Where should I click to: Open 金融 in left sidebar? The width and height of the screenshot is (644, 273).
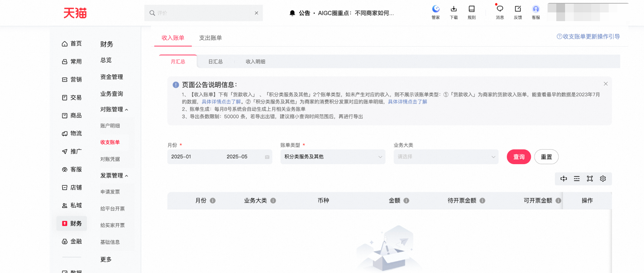pyautogui.click(x=72, y=241)
